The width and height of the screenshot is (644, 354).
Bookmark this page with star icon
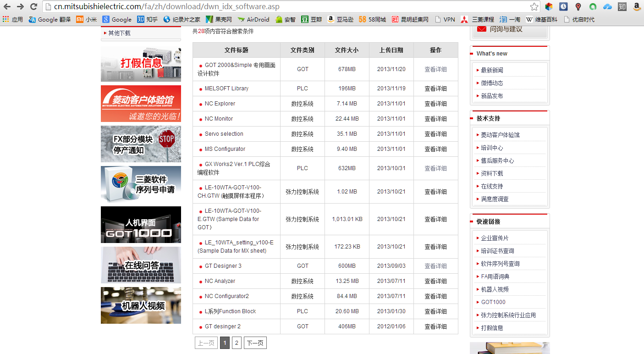pos(534,6)
